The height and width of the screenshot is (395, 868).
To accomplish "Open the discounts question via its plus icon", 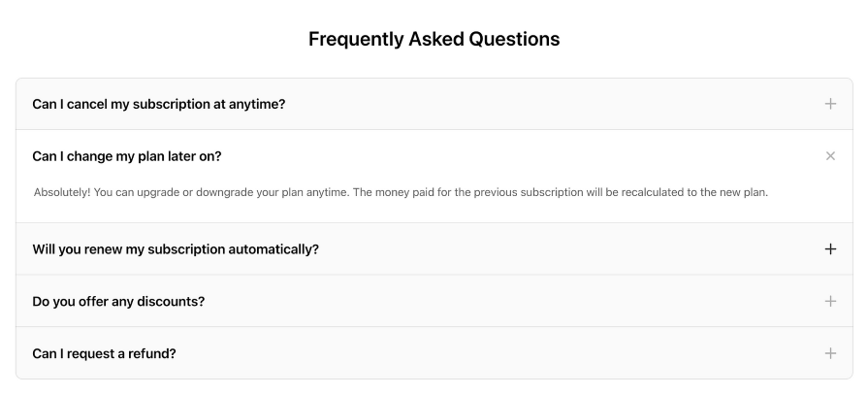I will pos(830,301).
